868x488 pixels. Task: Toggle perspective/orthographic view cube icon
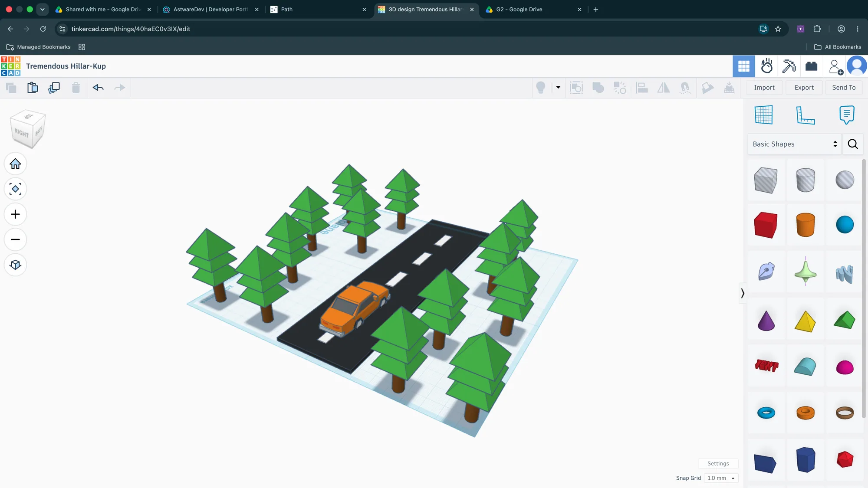pos(15,265)
